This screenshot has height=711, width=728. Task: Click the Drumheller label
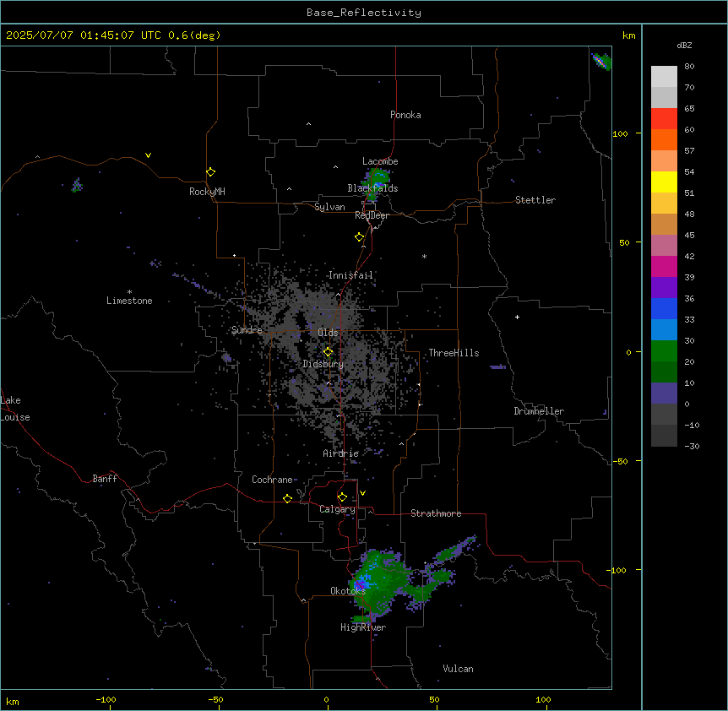pyautogui.click(x=539, y=411)
